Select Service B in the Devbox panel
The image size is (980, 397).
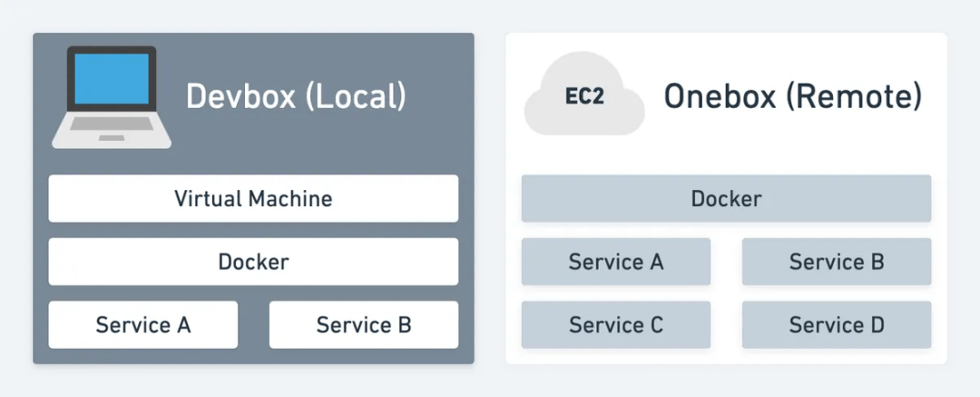click(x=364, y=324)
